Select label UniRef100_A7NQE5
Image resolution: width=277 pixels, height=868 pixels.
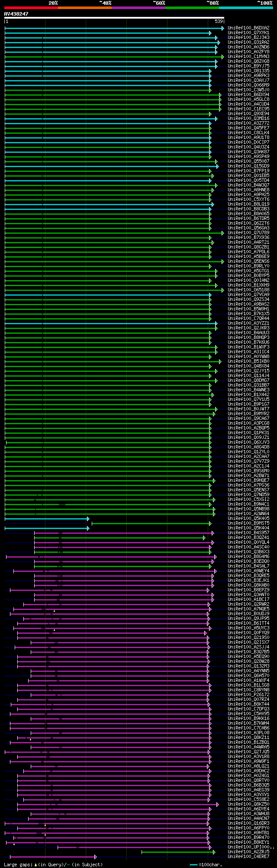pos(248,609)
